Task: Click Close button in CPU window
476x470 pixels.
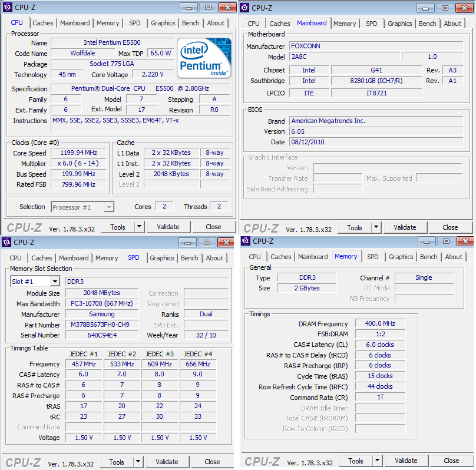Action: [x=213, y=227]
